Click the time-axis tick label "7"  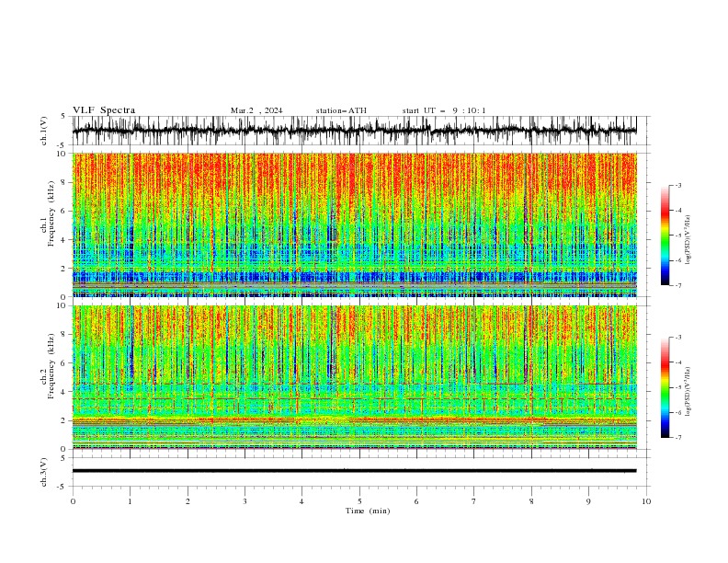[474, 501]
